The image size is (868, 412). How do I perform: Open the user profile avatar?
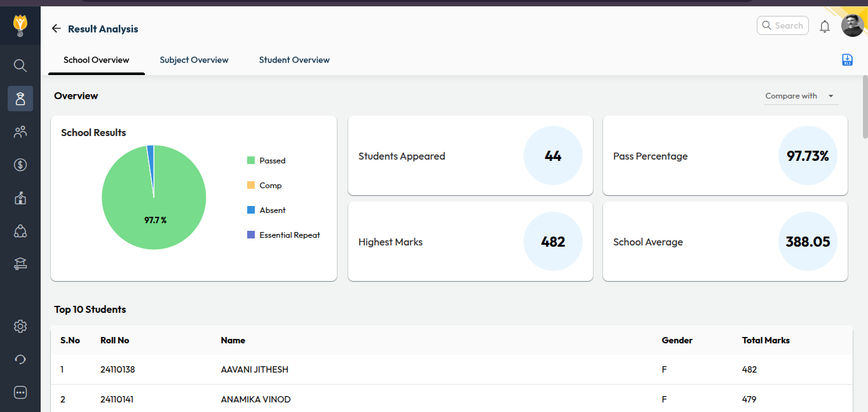click(852, 25)
